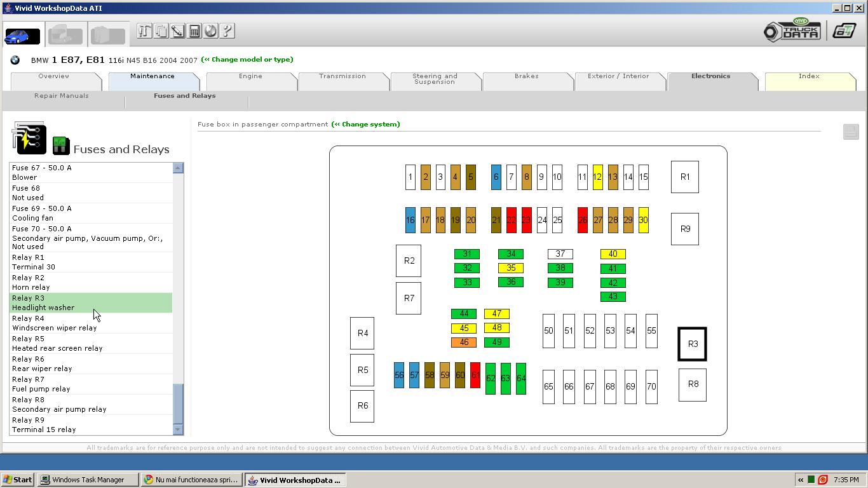The width and height of the screenshot is (868, 488).
Task: Click relay R8 box in the diagram
Action: tap(693, 384)
